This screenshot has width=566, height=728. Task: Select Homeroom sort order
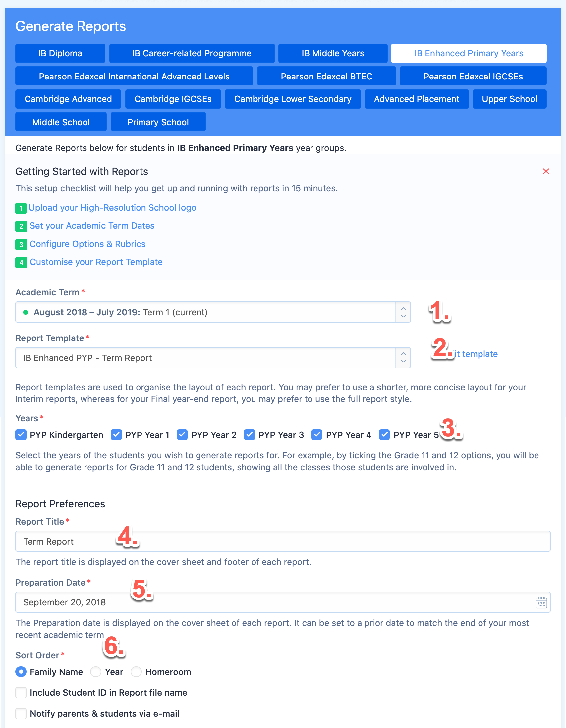coord(136,672)
